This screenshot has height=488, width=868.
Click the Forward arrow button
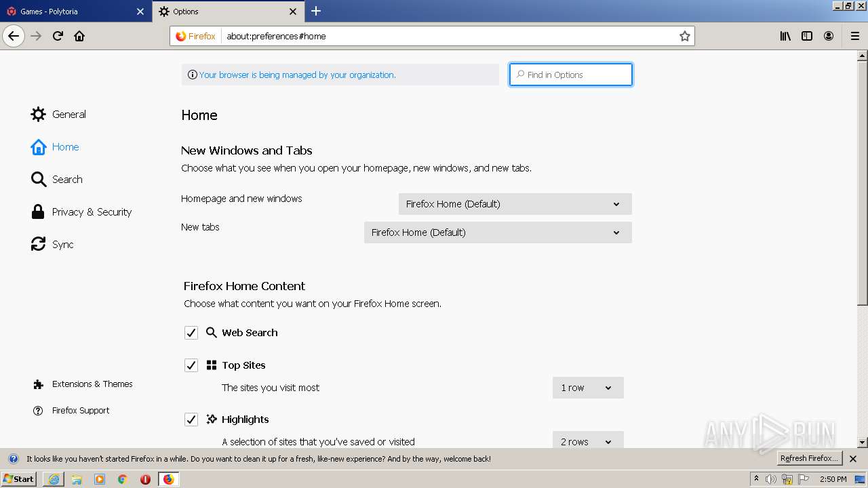pos(36,36)
